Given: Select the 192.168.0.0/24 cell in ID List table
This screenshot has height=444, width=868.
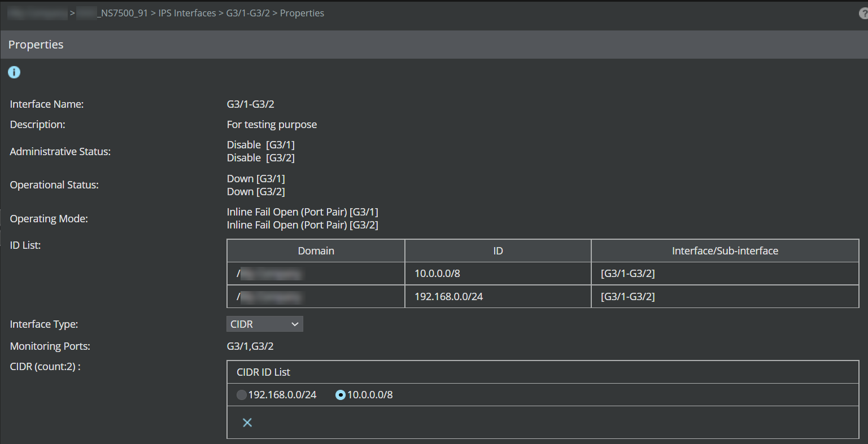Looking at the screenshot, I should coord(498,297).
